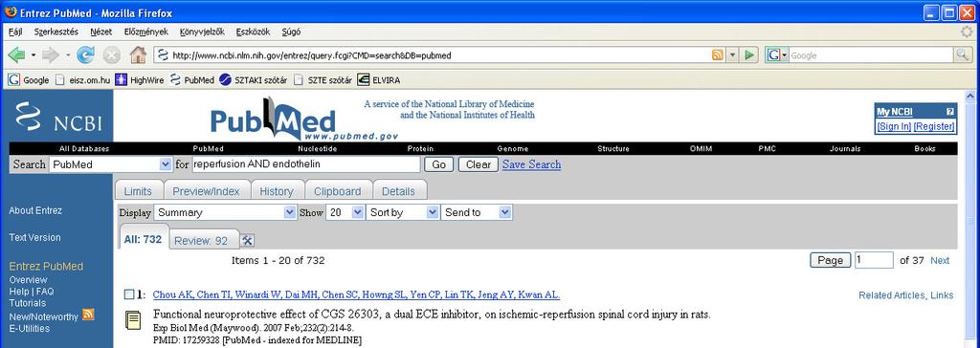The image size is (980, 348).
Task: Click the Clear button
Action: (x=479, y=164)
